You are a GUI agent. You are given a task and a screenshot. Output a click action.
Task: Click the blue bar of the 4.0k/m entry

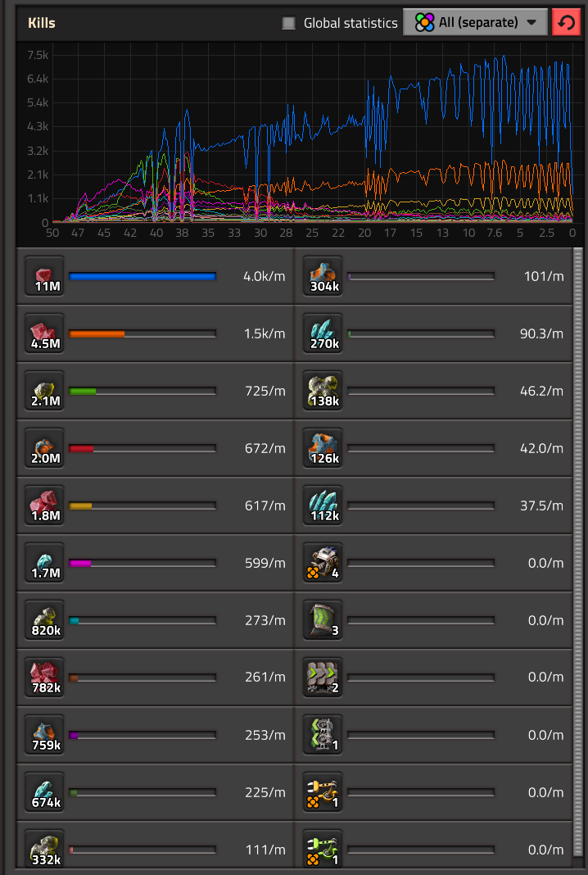(142, 277)
